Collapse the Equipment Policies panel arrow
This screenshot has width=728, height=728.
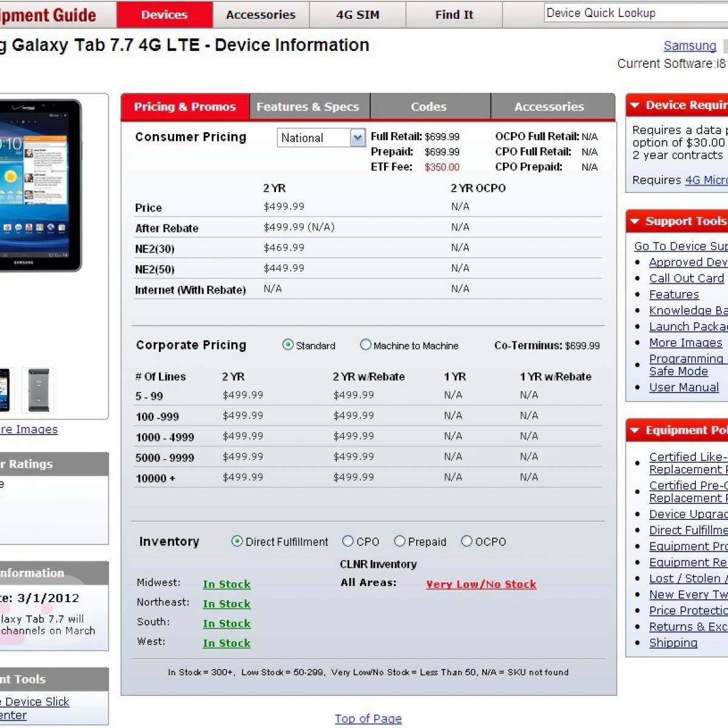click(635, 431)
